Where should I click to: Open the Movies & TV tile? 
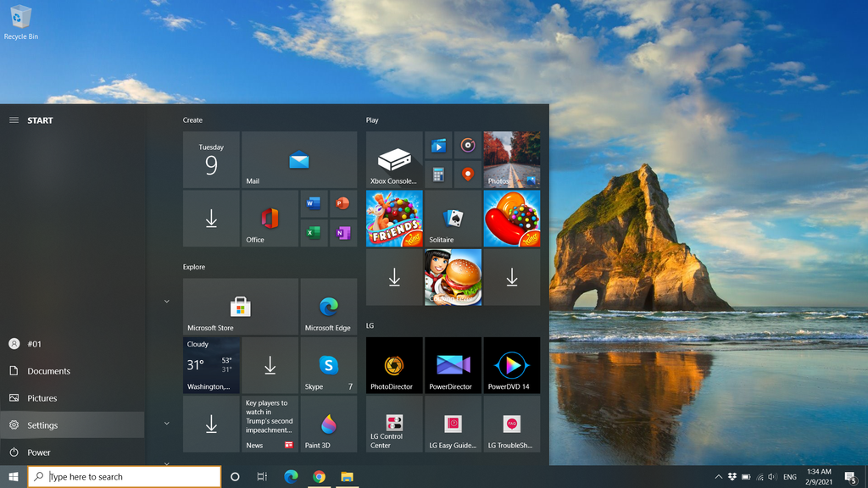(437, 146)
